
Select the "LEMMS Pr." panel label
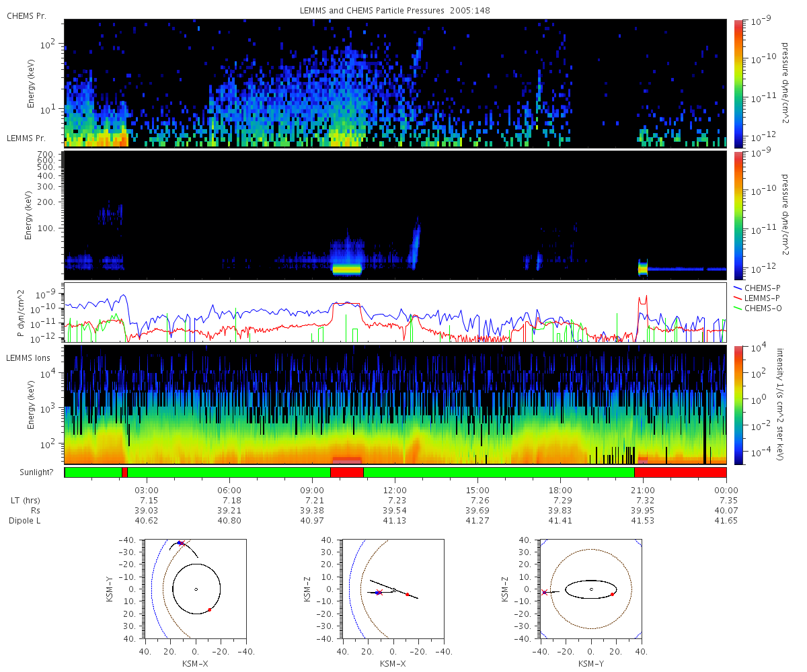pyautogui.click(x=26, y=138)
